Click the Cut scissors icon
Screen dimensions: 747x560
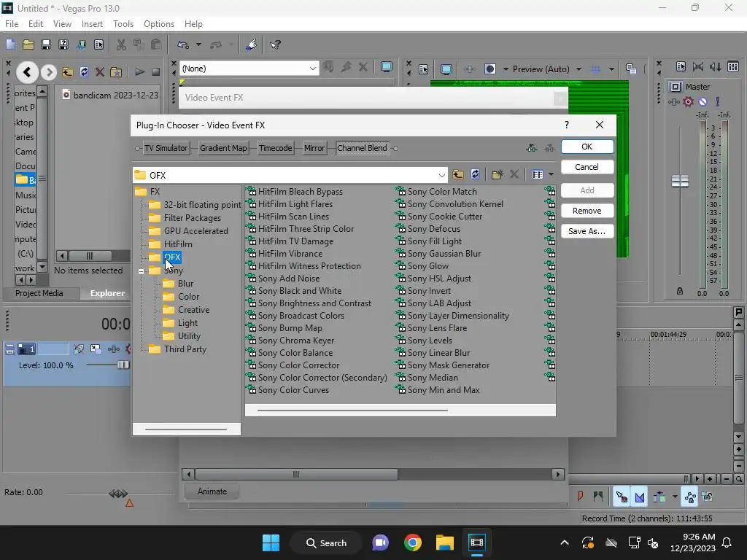[x=122, y=44]
